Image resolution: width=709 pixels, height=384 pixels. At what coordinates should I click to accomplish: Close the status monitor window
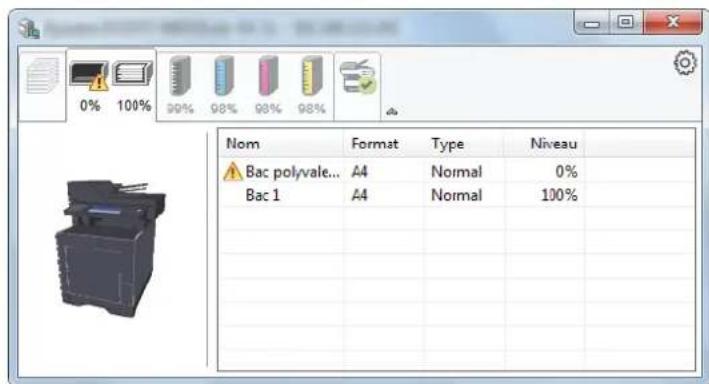[x=673, y=23]
